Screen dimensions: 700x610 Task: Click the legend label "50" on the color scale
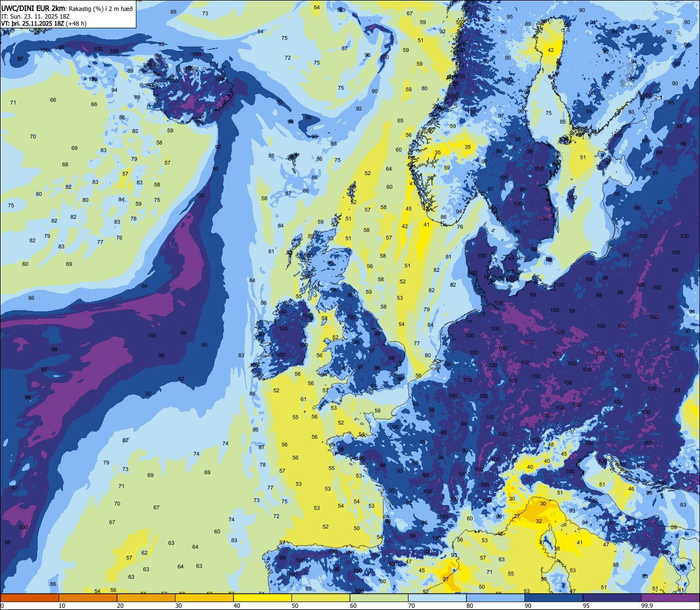(295, 605)
